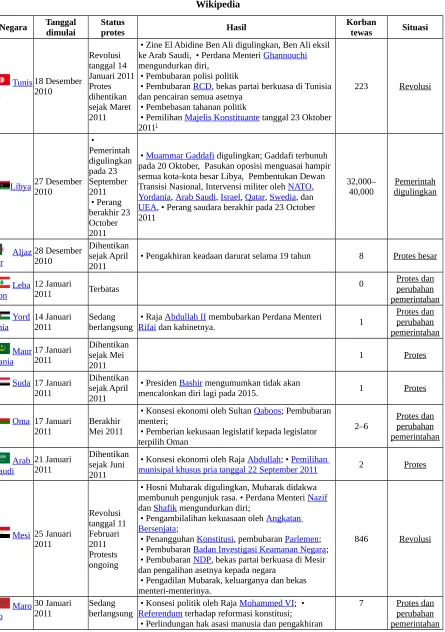The image size is (445, 632).
Task: Open the Abdullah II link
Action: click(x=185, y=317)
